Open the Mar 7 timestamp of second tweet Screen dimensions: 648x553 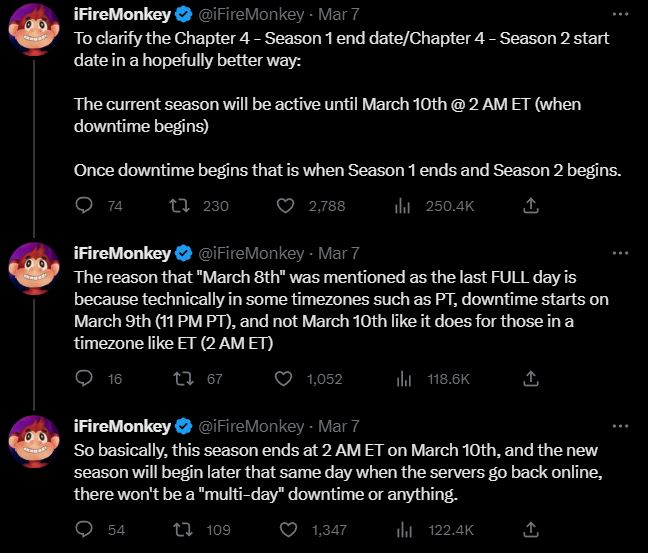(338, 253)
